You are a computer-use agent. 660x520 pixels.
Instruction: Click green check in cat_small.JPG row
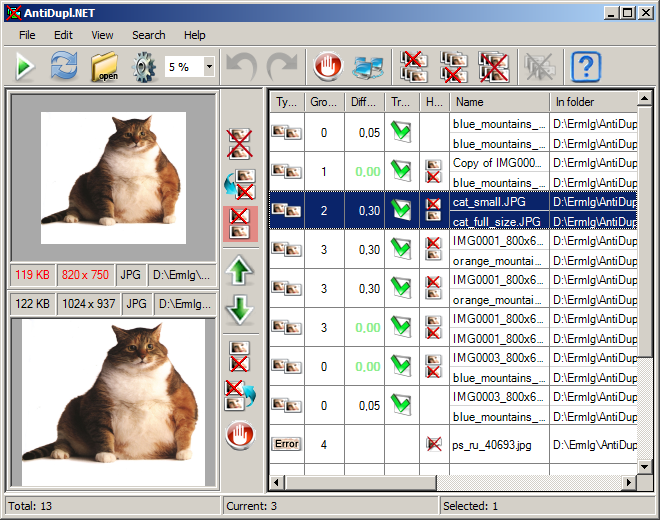[x=401, y=209]
